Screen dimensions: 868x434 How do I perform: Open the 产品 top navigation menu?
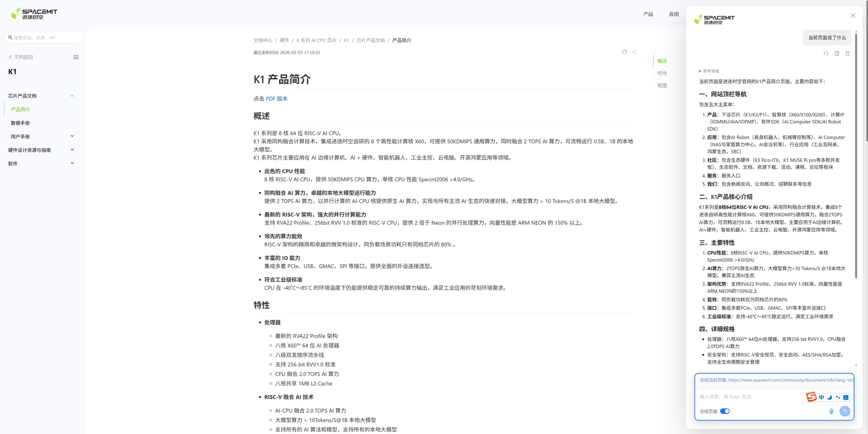[648, 14]
